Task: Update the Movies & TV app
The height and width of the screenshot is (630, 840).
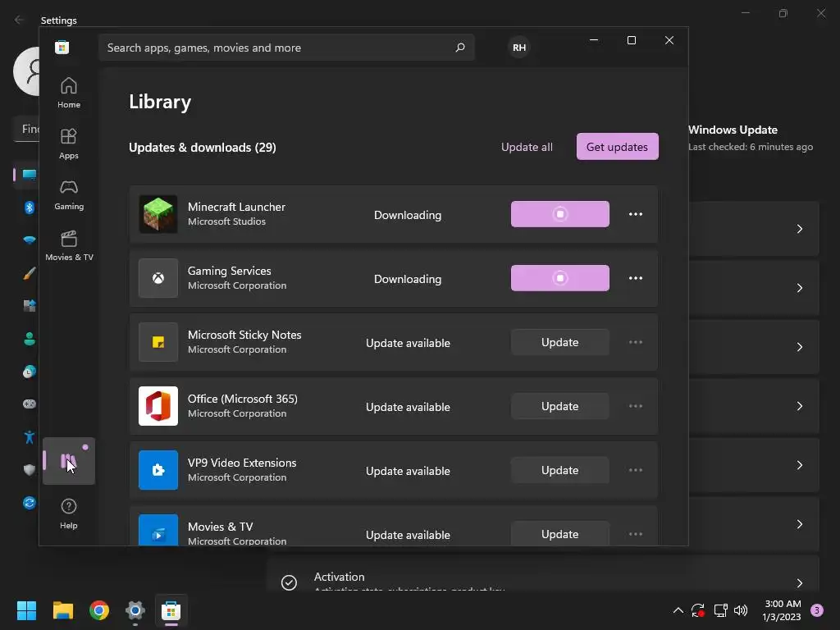Action: point(559,533)
